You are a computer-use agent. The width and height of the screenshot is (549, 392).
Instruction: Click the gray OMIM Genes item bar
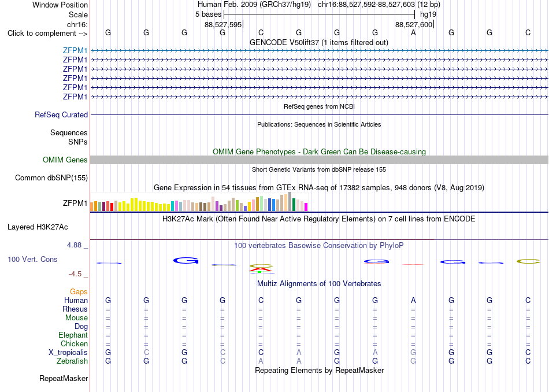(319, 160)
